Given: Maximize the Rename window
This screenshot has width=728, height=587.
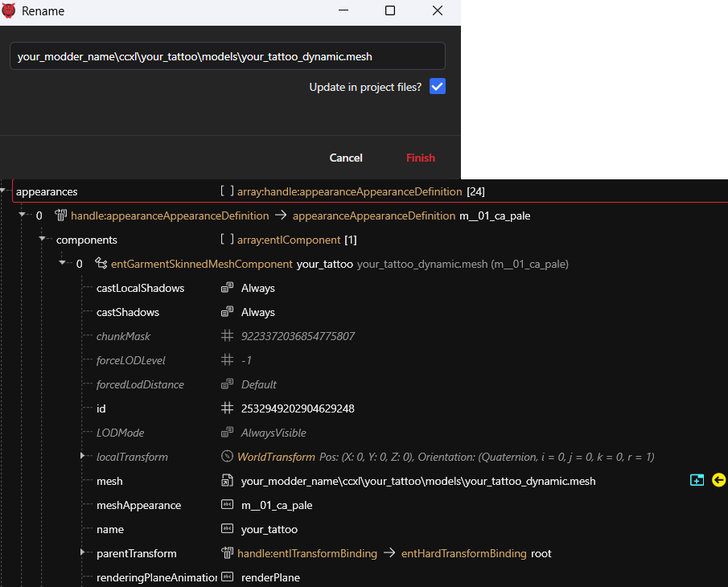Looking at the screenshot, I should [390, 11].
